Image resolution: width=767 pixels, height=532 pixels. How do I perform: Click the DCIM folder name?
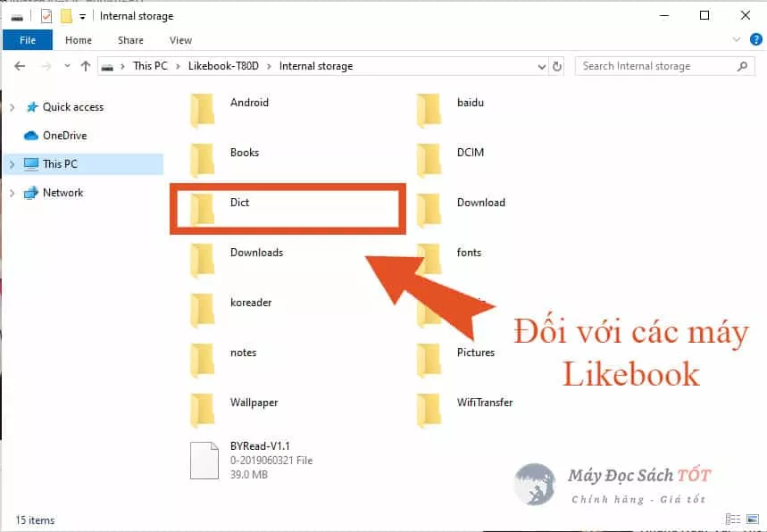(471, 153)
